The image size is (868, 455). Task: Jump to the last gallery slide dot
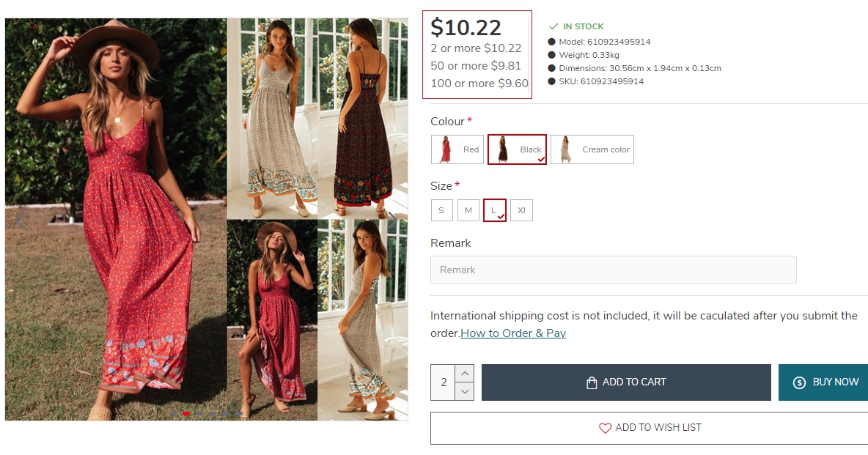(x=239, y=414)
